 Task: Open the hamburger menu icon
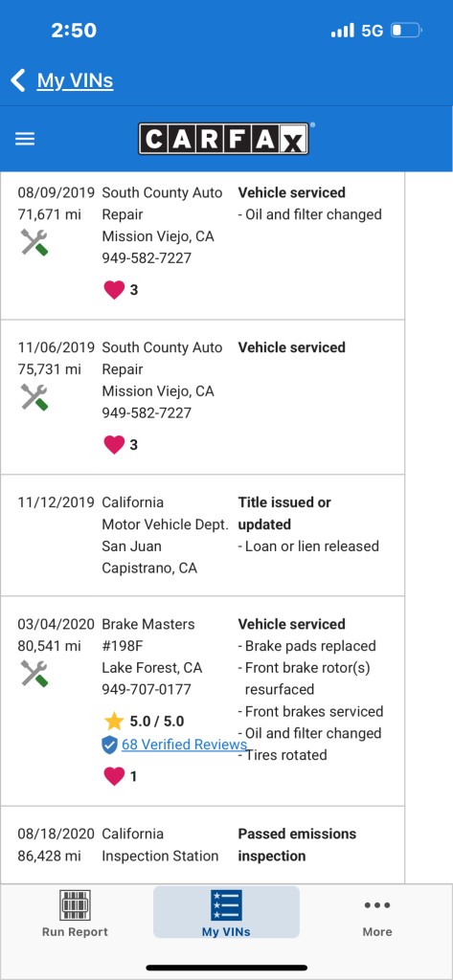point(25,139)
